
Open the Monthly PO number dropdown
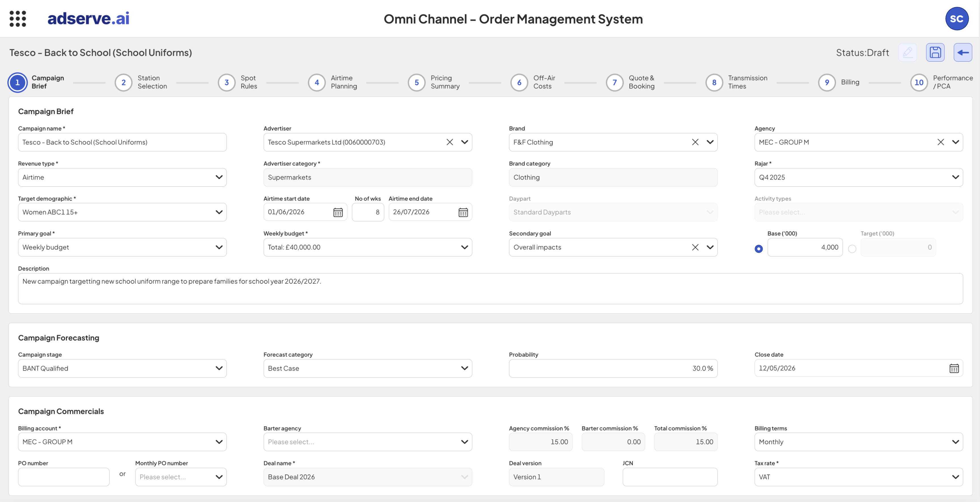(x=181, y=476)
